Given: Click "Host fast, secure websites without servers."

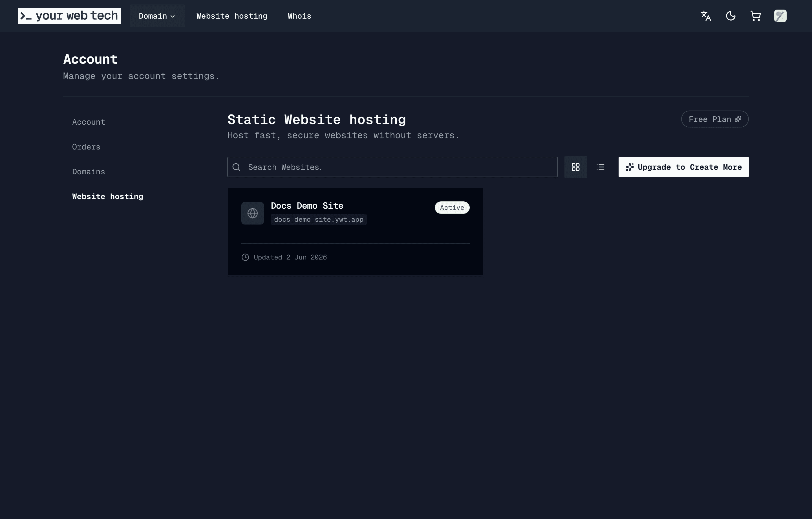Looking at the screenshot, I should (x=343, y=135).
